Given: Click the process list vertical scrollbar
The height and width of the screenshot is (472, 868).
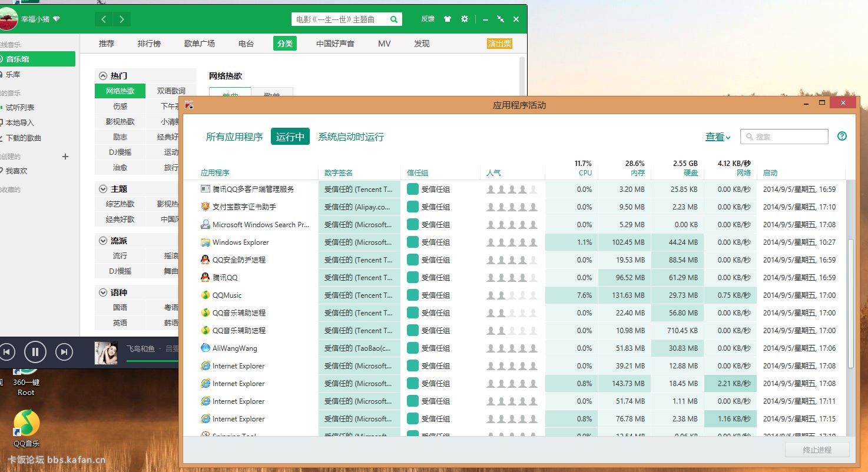Looking at the screenshot, I should tap(850, 304).
